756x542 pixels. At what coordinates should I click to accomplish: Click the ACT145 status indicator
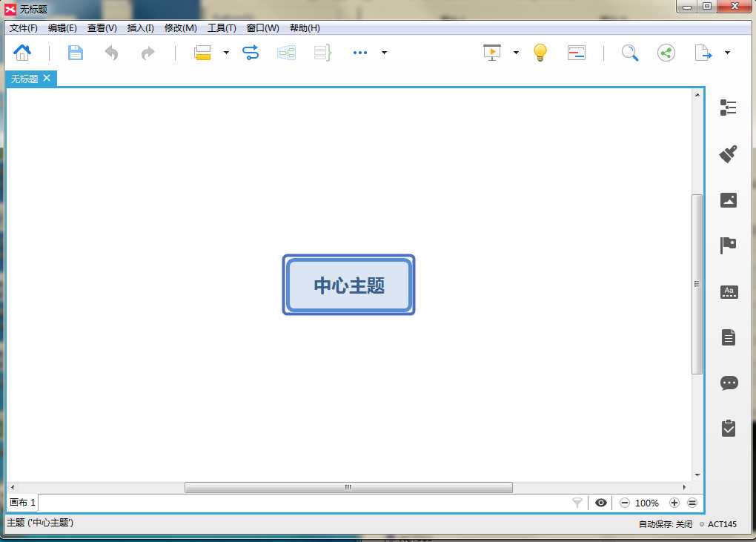(722, 524)
